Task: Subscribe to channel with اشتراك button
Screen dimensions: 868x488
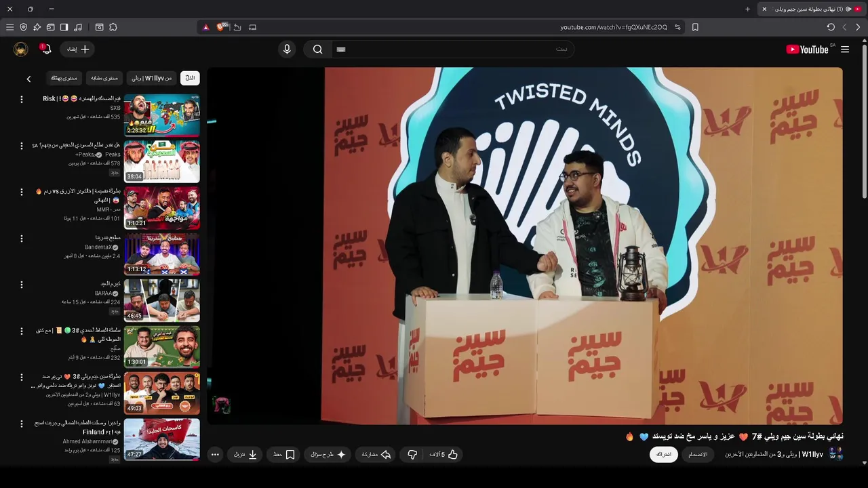Action: (663, 454)
